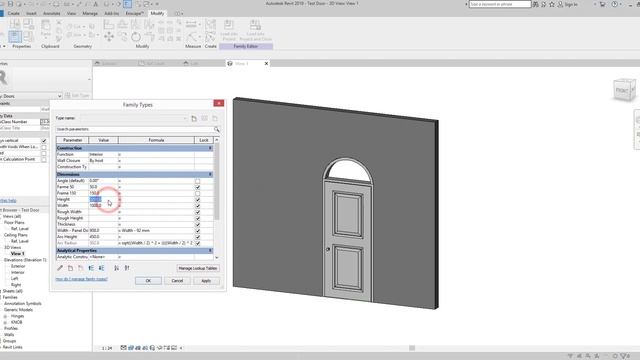Click the Default 3D View icon in quick access

[x=107, y=4]
